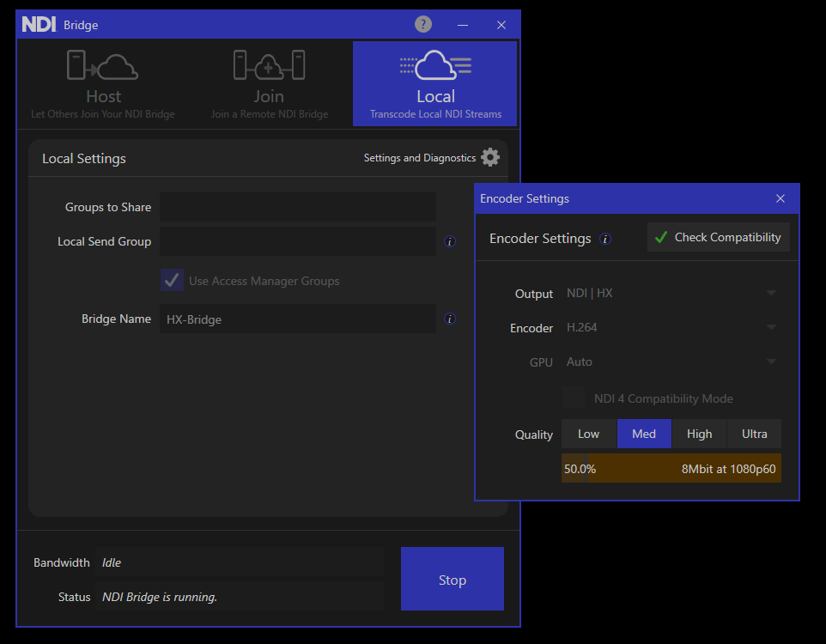Image resolution: width=826 pixels, height=644 pixels.
Task: Switch to the Host tab
Action: [103, 83]
